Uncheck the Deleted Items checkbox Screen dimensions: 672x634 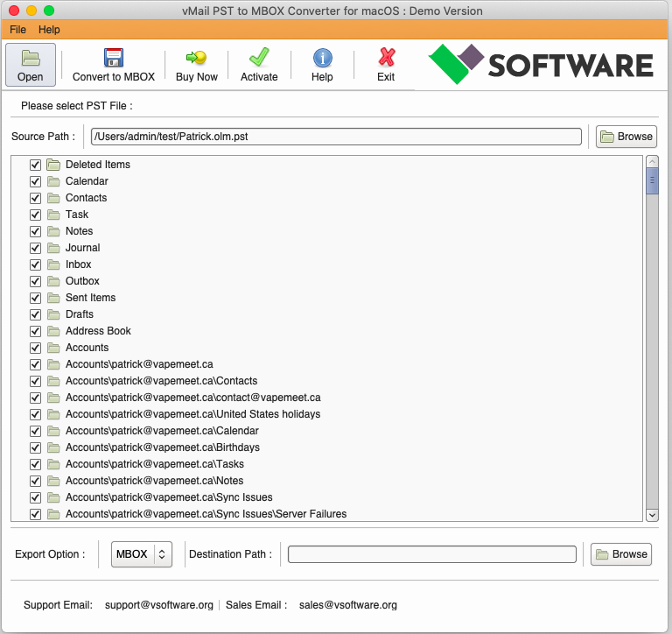35,165
